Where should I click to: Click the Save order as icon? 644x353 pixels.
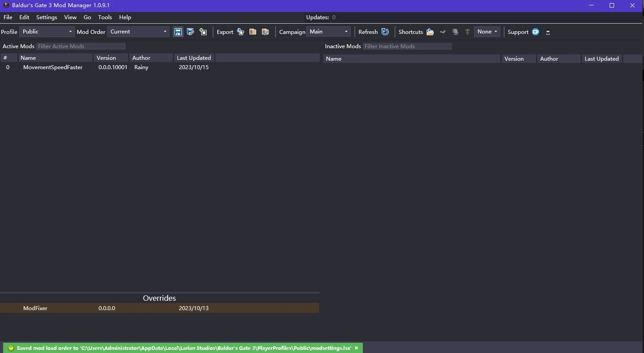coord(191,32)
